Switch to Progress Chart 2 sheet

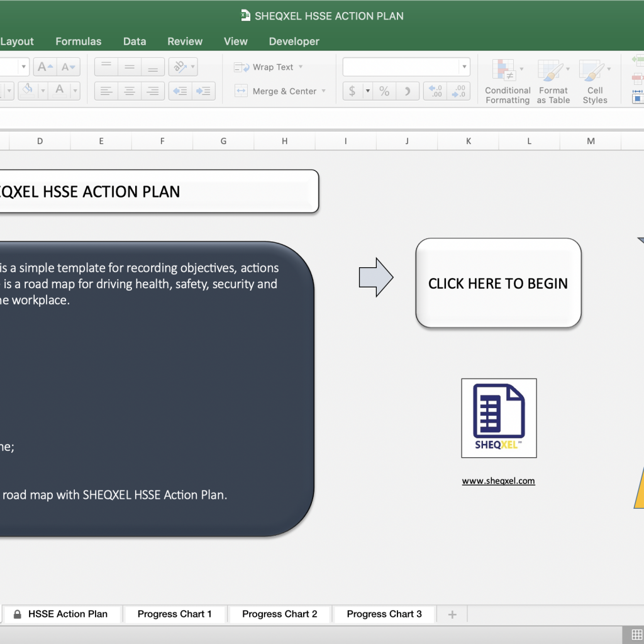pos(280,614)
